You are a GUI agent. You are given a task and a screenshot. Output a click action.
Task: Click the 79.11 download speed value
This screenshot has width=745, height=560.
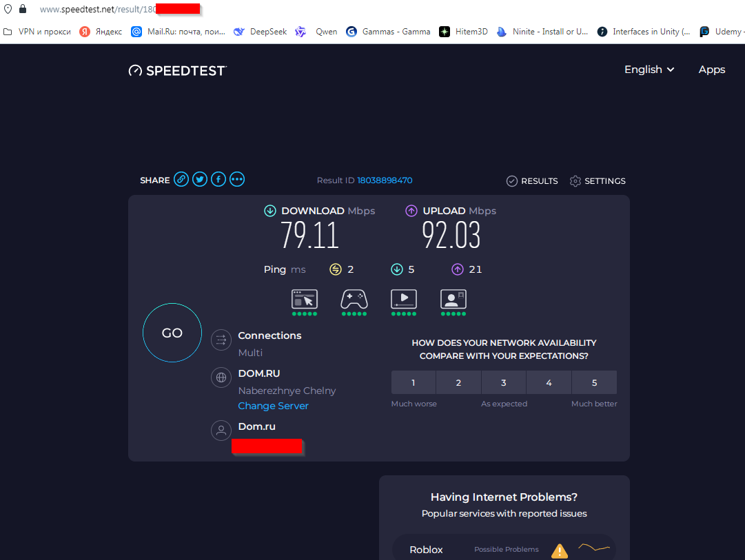tap(309, 235)
